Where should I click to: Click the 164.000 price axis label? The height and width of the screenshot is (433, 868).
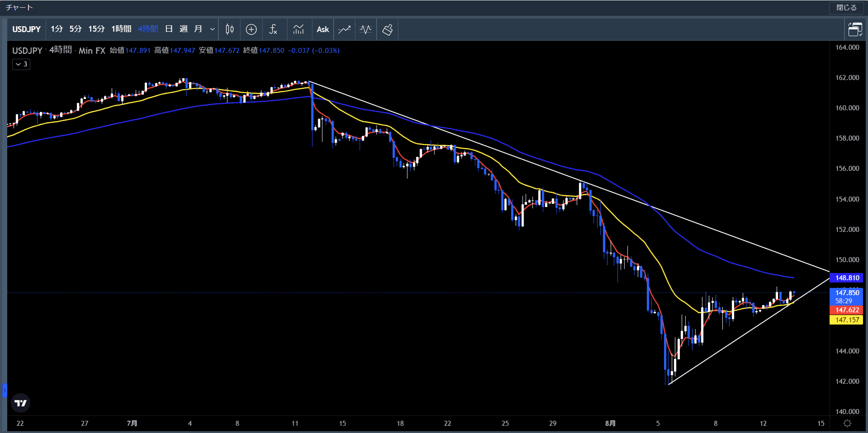[x=847, y=47]
